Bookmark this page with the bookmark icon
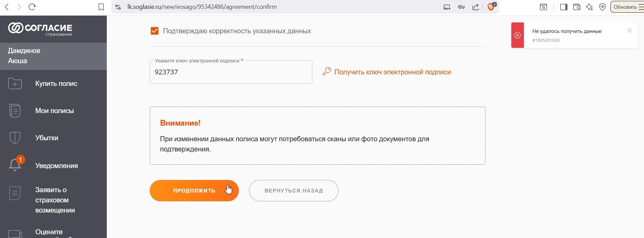The height and width of the screenshot is (238, 644). (x=101, y=7)
